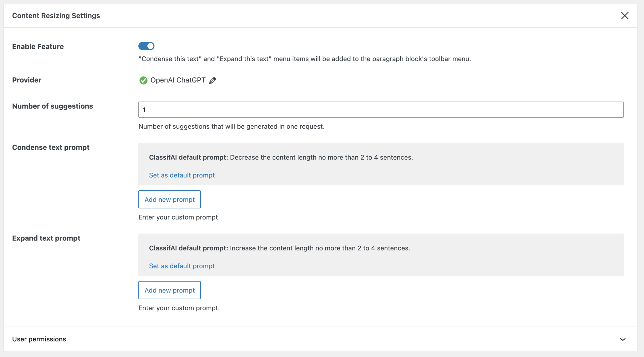Click the green checkmark provider status icon
644x357 pixels.
(x=143, y=80)
